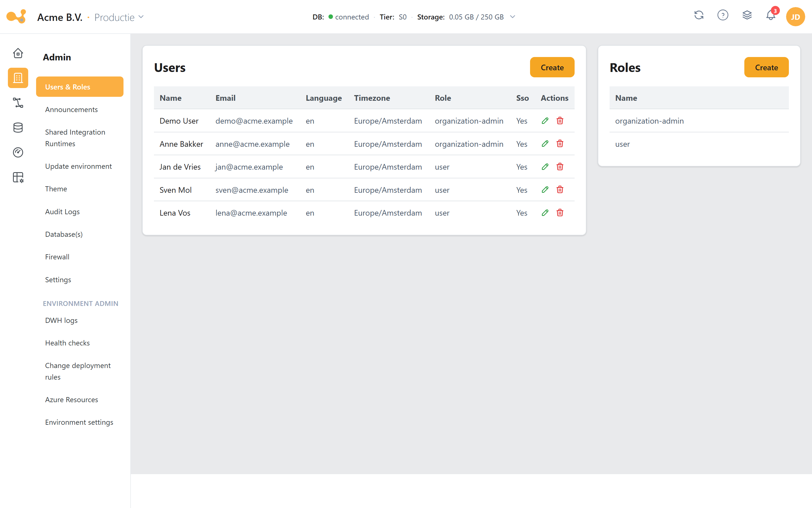Click the app logo in the top-left corner

coord(16,16)
